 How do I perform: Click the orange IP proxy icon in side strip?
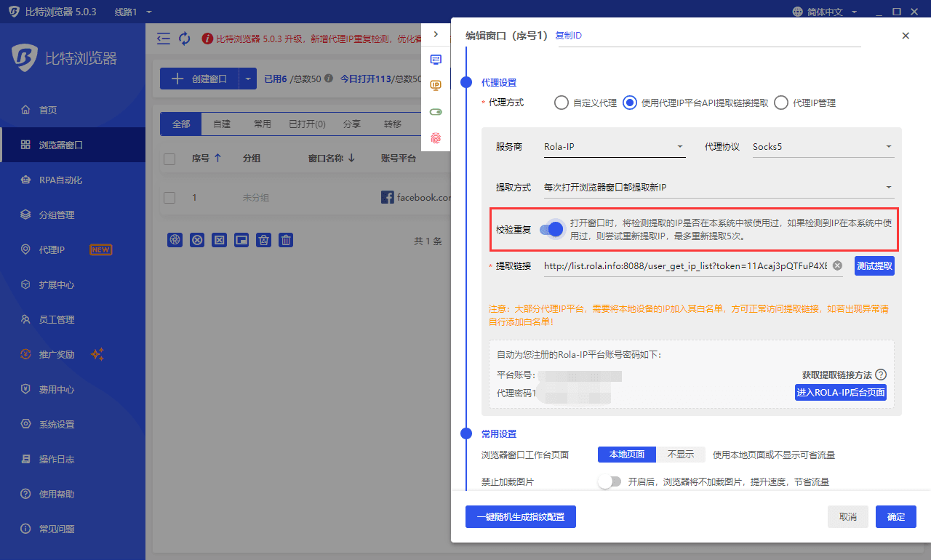click(436, 86)
